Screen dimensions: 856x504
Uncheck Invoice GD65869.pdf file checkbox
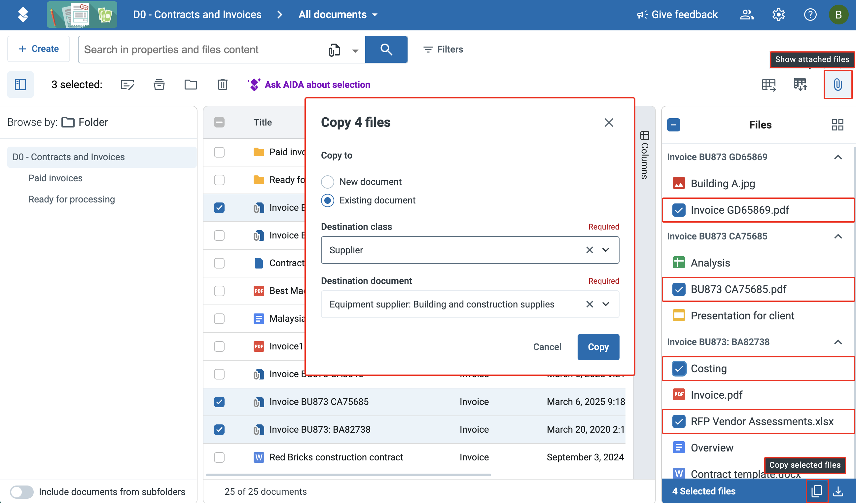679,210
